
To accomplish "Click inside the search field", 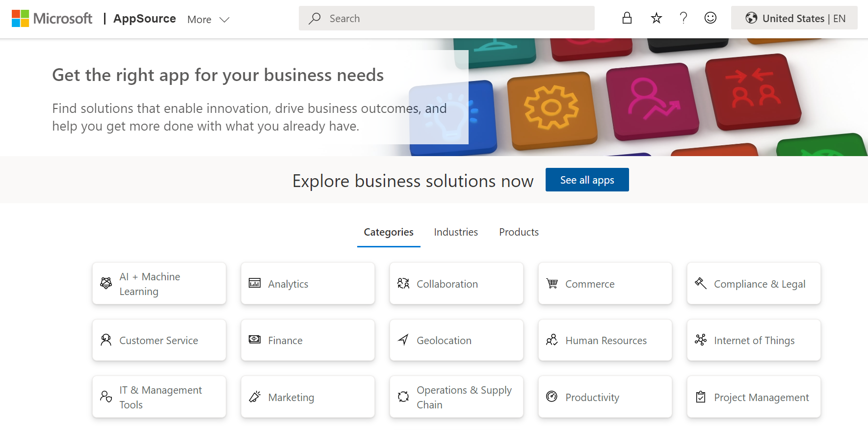I will (446, 18).
